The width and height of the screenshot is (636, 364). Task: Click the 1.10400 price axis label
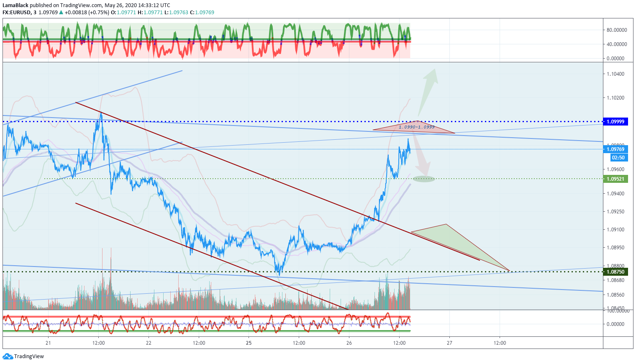615,74
